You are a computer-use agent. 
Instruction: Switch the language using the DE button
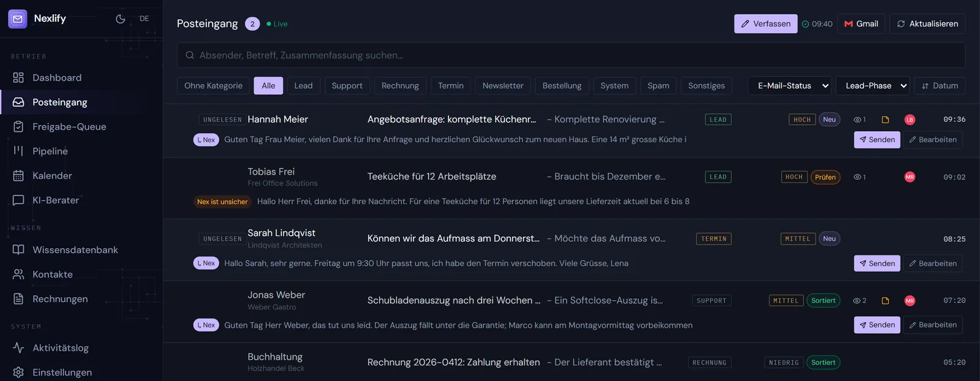[144, 19]
